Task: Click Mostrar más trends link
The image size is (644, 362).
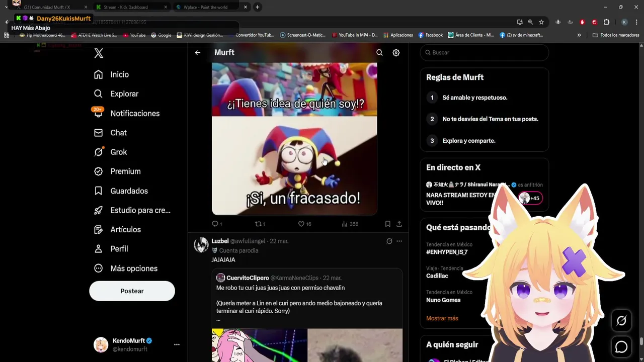Action: (x=442, y=318)
